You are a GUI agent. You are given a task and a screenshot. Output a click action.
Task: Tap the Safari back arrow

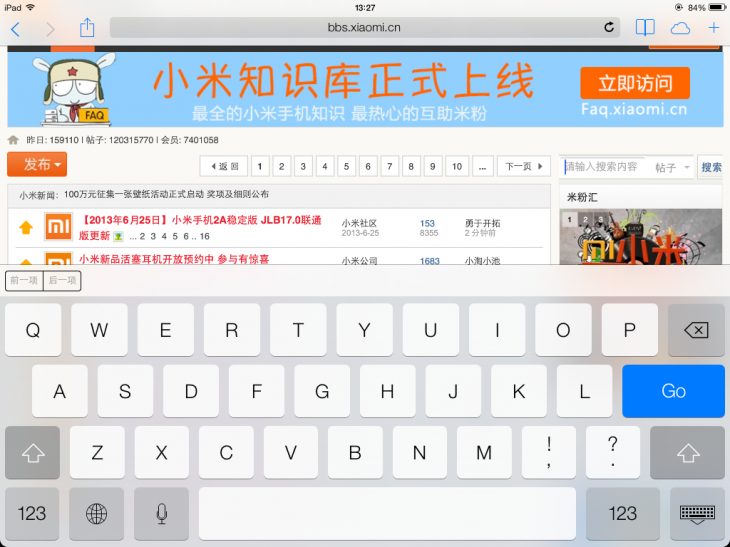point(15,29)
